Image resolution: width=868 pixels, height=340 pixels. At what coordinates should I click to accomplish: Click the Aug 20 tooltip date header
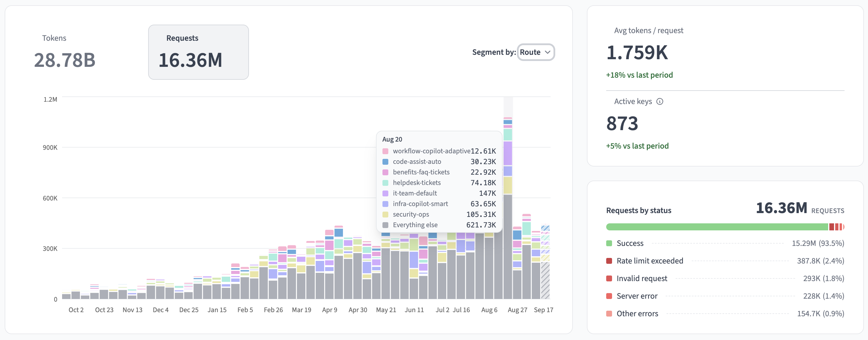click(x=392, y=139)
